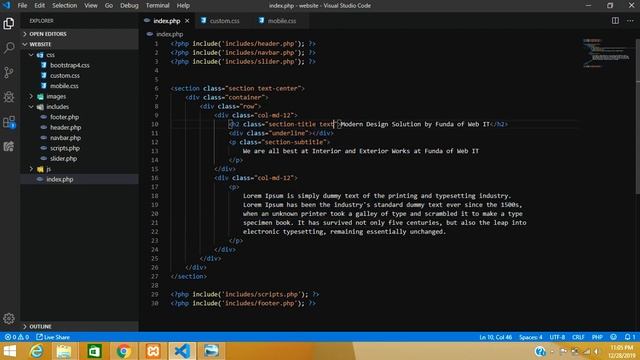Open the Help menu
Viewport: 640px width, 360px height.
pos(183,6)
